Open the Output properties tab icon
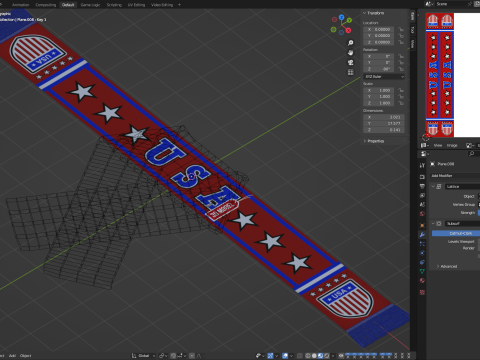Screen dimensions: 480x360 pos(422,186)
